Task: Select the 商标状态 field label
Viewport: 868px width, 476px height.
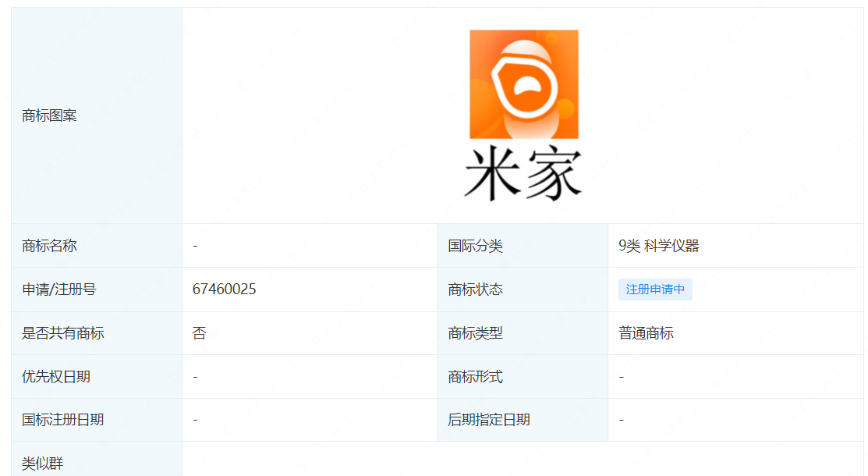Action: (475, 290)
